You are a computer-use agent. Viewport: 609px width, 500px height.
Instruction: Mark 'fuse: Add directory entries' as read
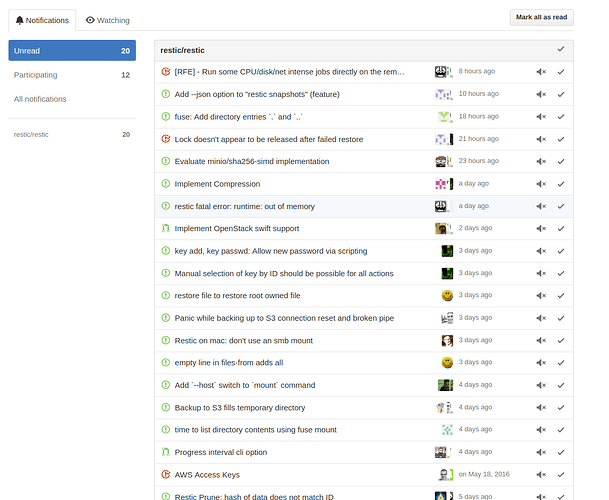tap(561, 117)
